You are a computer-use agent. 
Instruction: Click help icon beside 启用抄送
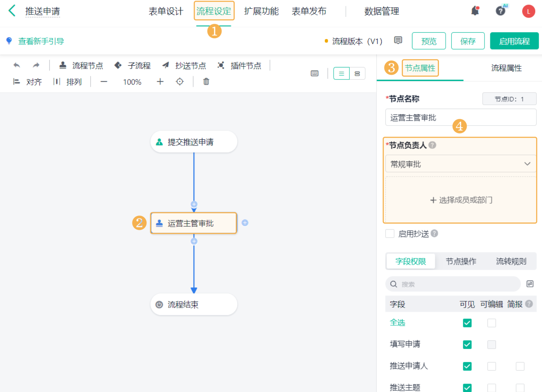click(434, 234)
